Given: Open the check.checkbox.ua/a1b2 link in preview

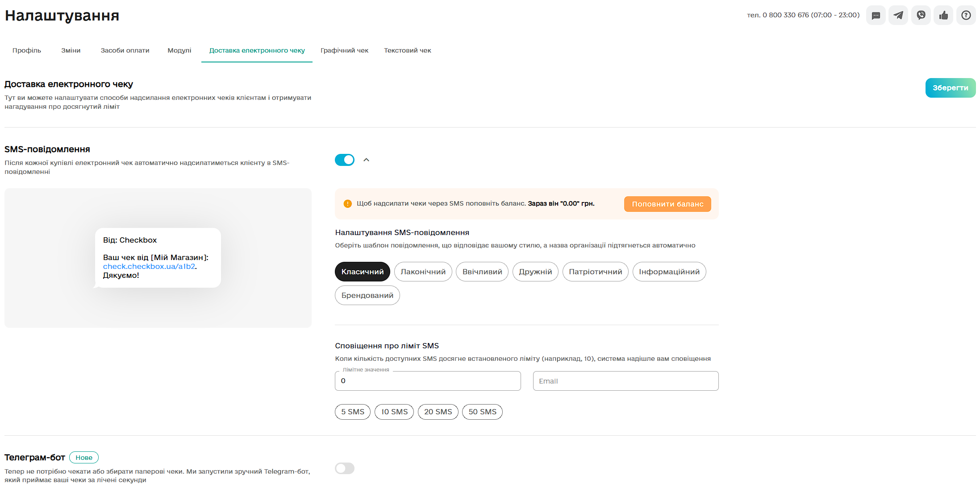Looking at the screenshot, I should coord(149,266).
